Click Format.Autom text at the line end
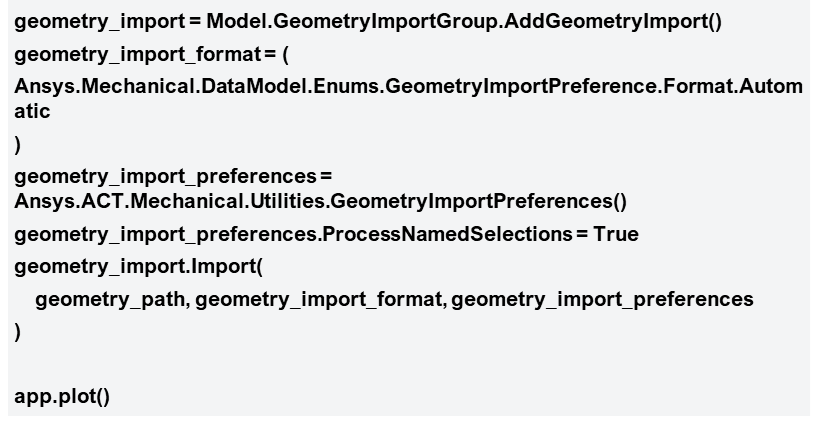 [733, 86]
